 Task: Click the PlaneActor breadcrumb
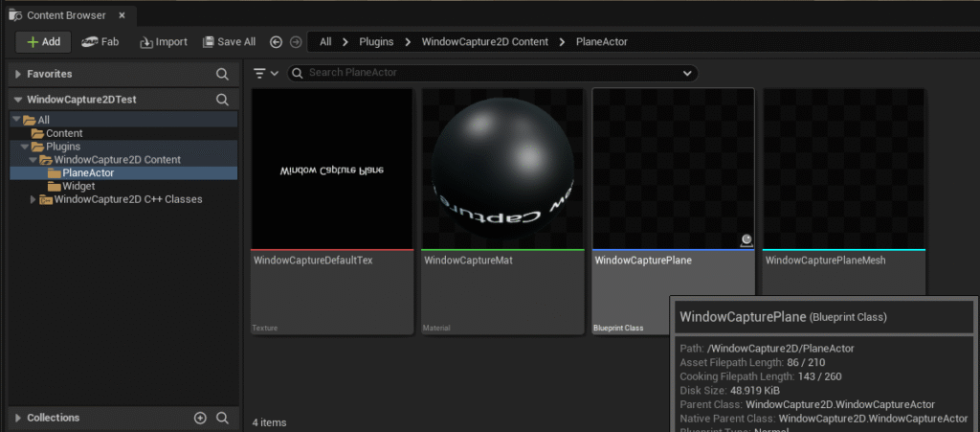[602, 42]
